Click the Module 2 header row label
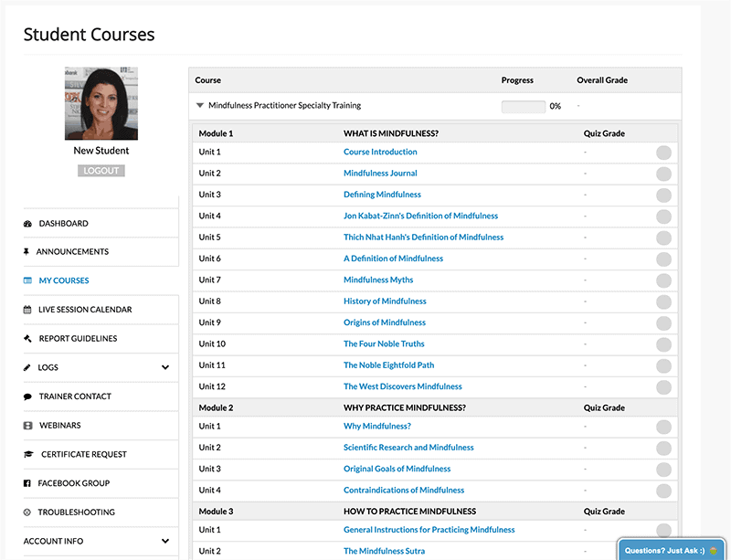The height and width of the screenshot is (560, 731). pos(216,408)
